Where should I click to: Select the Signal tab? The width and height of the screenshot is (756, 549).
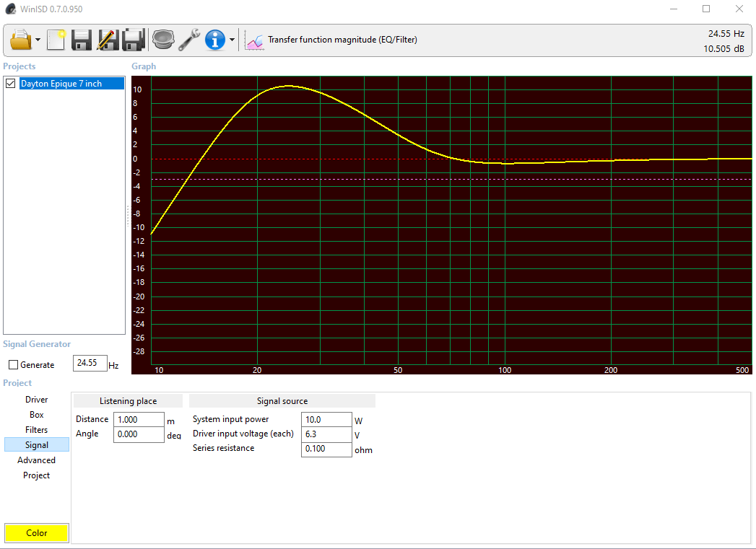pos(37,445)
